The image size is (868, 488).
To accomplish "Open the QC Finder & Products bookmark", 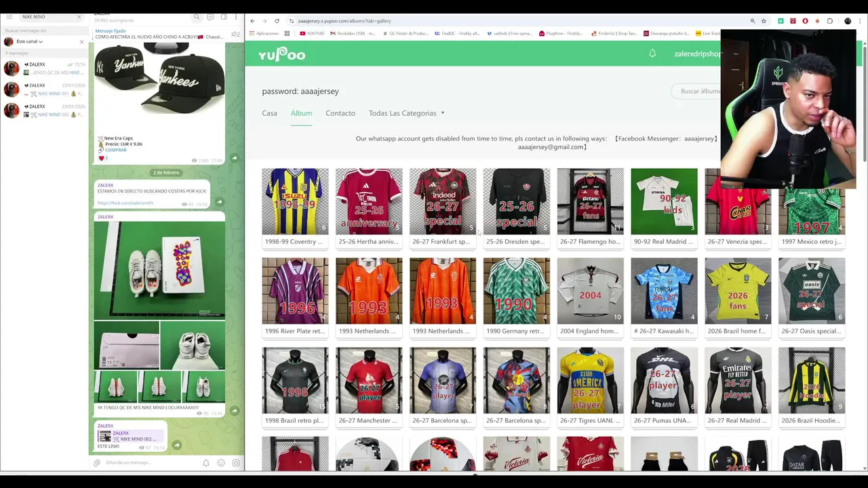I will [406, 33].
